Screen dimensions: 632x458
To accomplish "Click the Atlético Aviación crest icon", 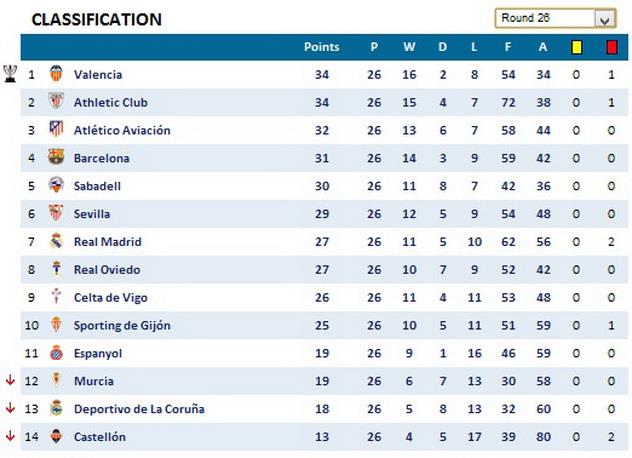I will click(x=56, y=130).
